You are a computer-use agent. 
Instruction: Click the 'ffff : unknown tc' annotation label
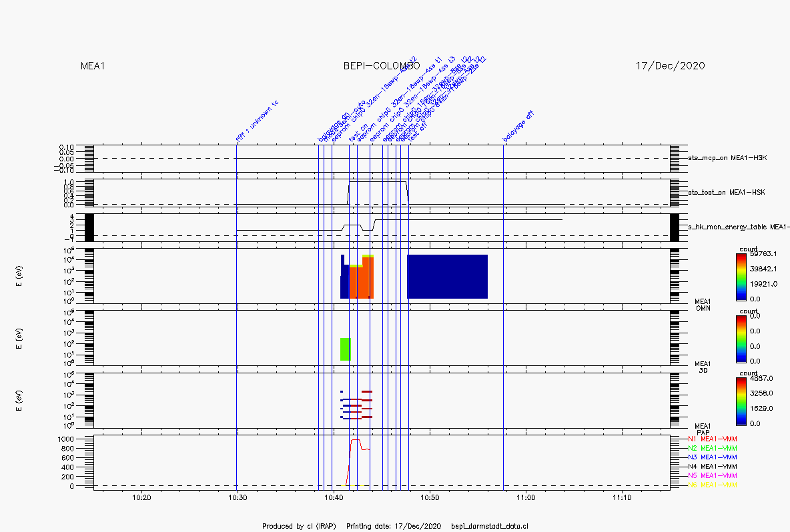tap(257, 121)
